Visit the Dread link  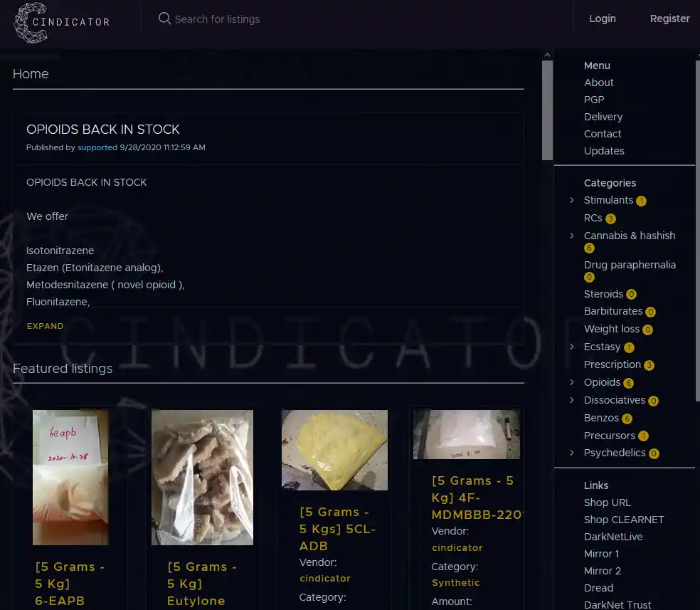(598, 588)
